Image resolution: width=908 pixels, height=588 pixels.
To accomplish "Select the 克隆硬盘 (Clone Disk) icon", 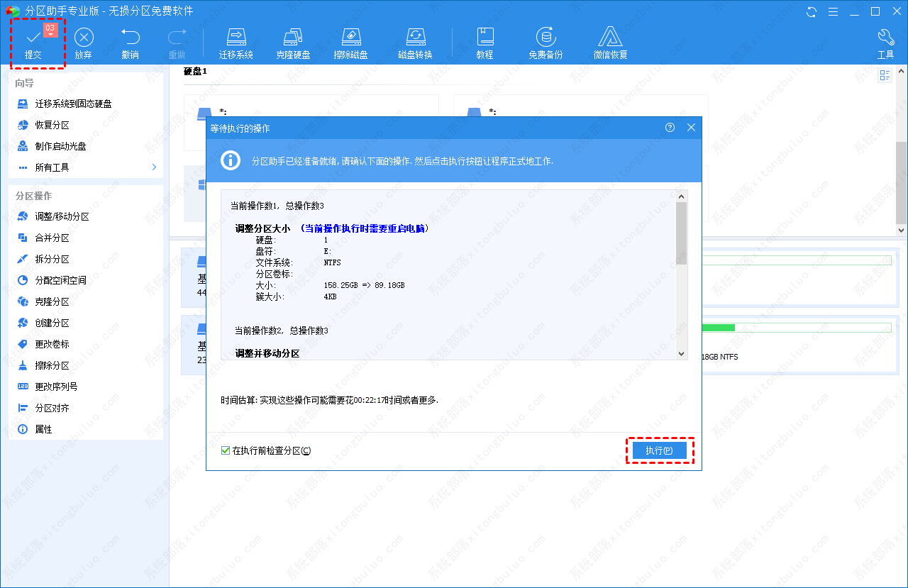I will [293, 41].
